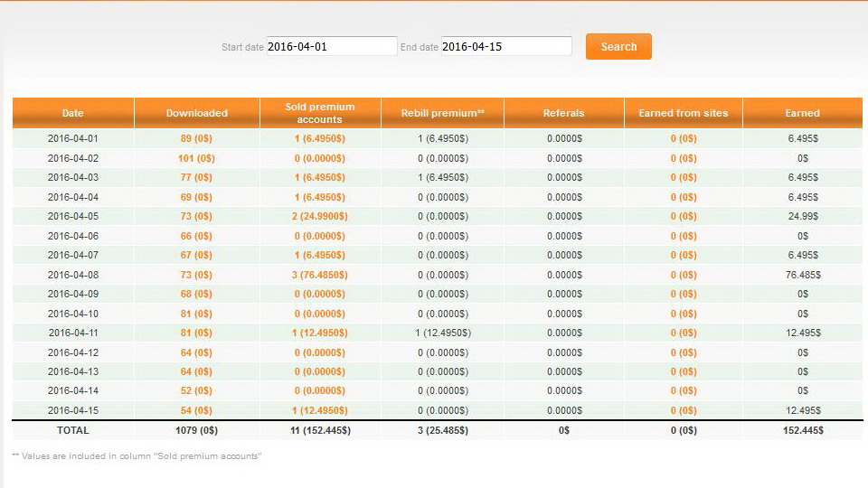Click the 52 (0$) downloaded link
The width and height of the screenshot is (868, 488).
(x=196, y=391)
